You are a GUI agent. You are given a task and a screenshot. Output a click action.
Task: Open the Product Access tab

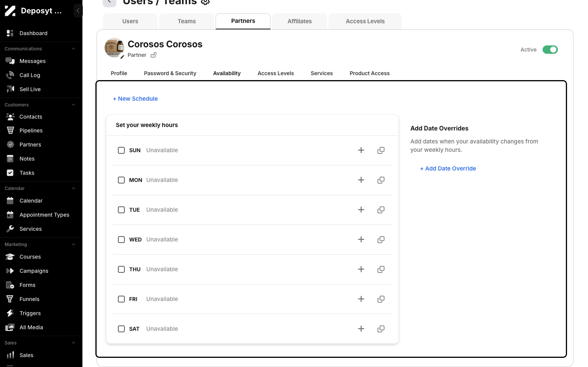tap(370, 73)
